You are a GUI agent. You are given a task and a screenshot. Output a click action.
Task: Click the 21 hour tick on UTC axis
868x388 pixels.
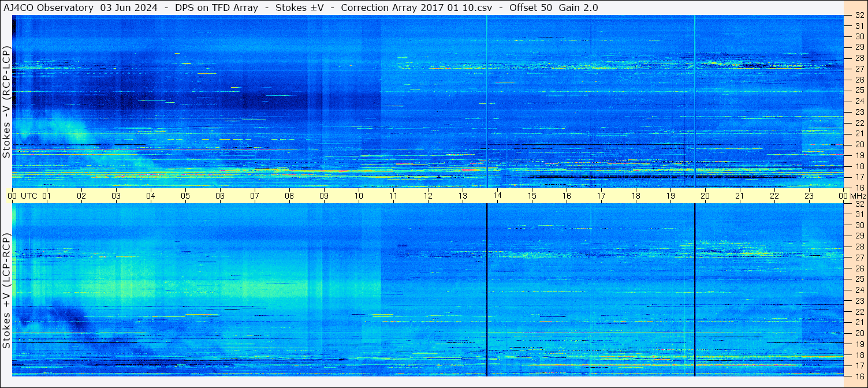pos(740,196)
